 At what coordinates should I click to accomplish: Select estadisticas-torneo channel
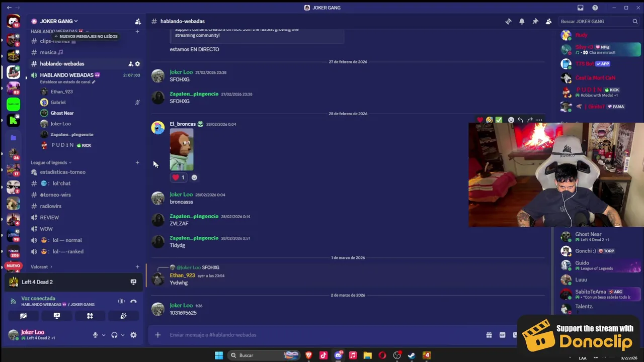point(85,172)
